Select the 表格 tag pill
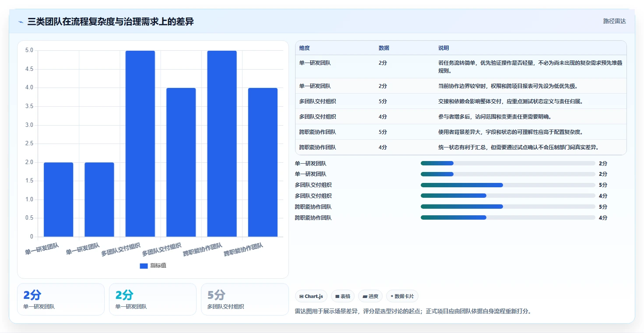Screen dimensions: 644x333 point(343,296)
